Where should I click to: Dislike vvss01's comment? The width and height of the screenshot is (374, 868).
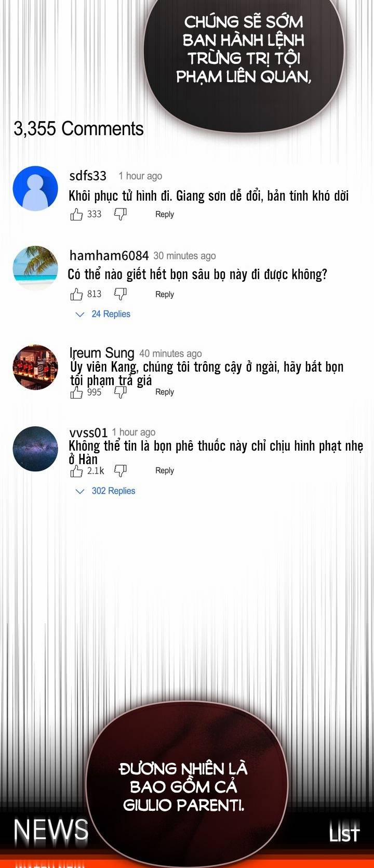pos(121,471)
